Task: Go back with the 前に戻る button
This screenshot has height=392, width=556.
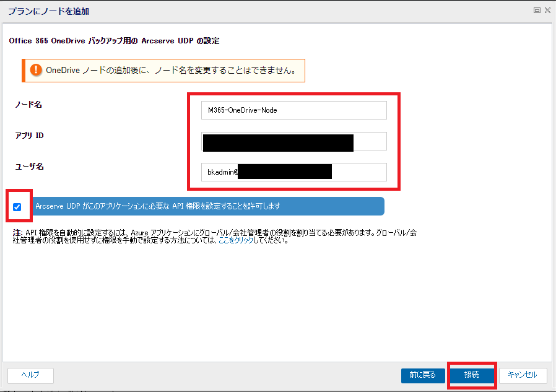Action: pyautogui.click(x=423, y=375)
